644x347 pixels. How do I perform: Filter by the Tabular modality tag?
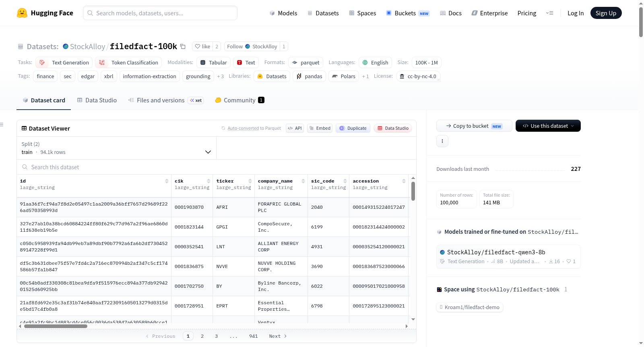[214, 62]
